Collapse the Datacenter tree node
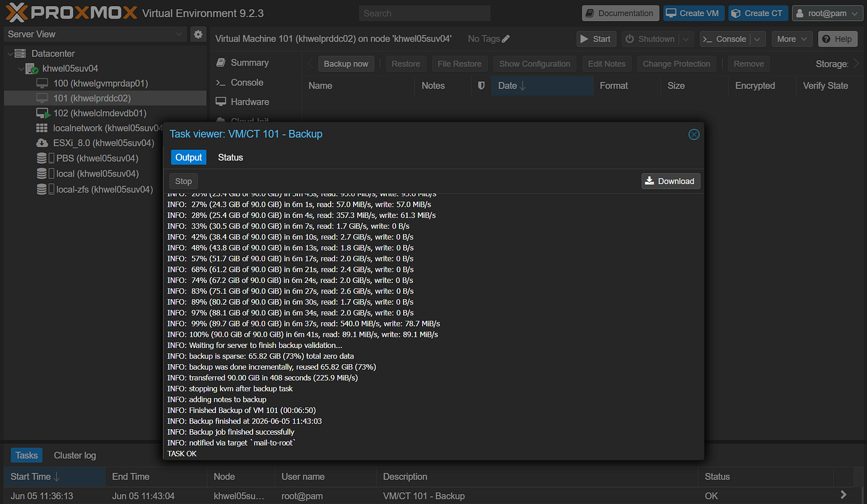 coord(9,54)
